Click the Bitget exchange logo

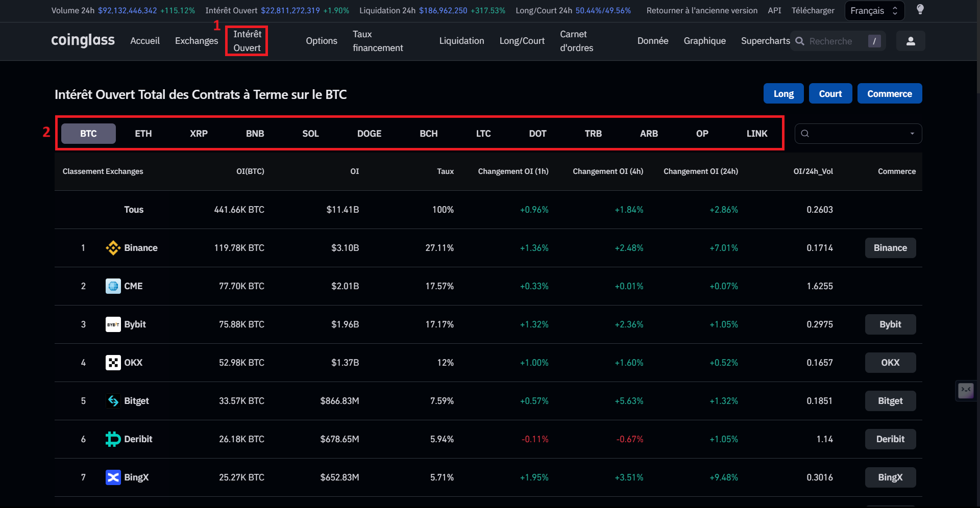click(x=113, y=401)
